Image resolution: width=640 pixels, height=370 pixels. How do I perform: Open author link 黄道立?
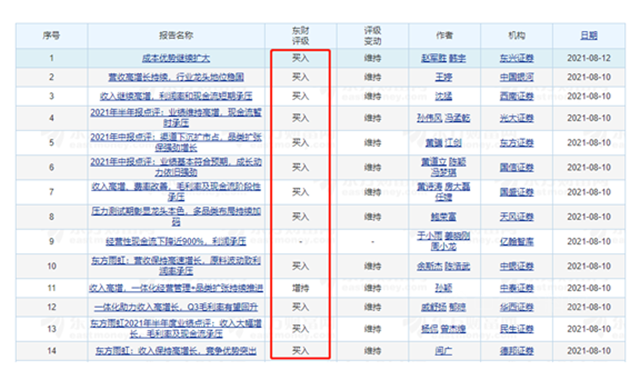click(x=434, y=162)
